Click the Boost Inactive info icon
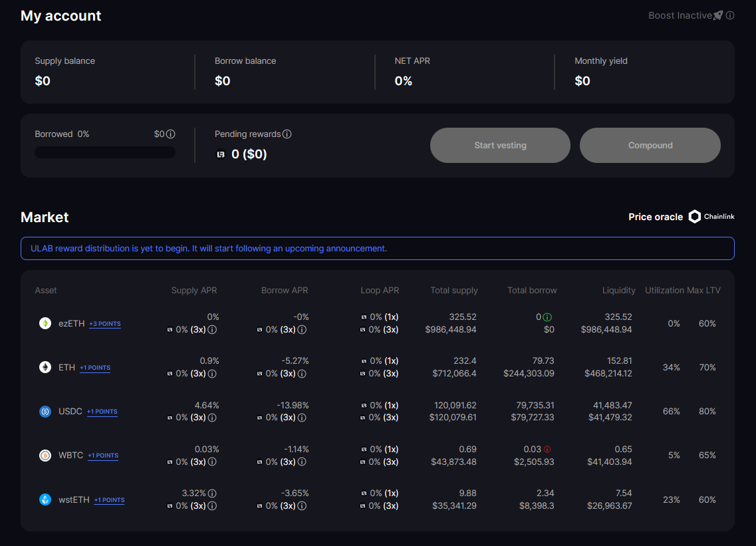Viewport: 756px width, 546px height. (730, 15)
